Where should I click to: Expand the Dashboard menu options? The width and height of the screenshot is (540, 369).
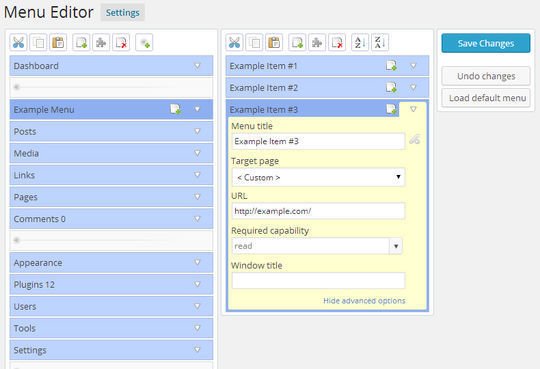coord(197,65)
